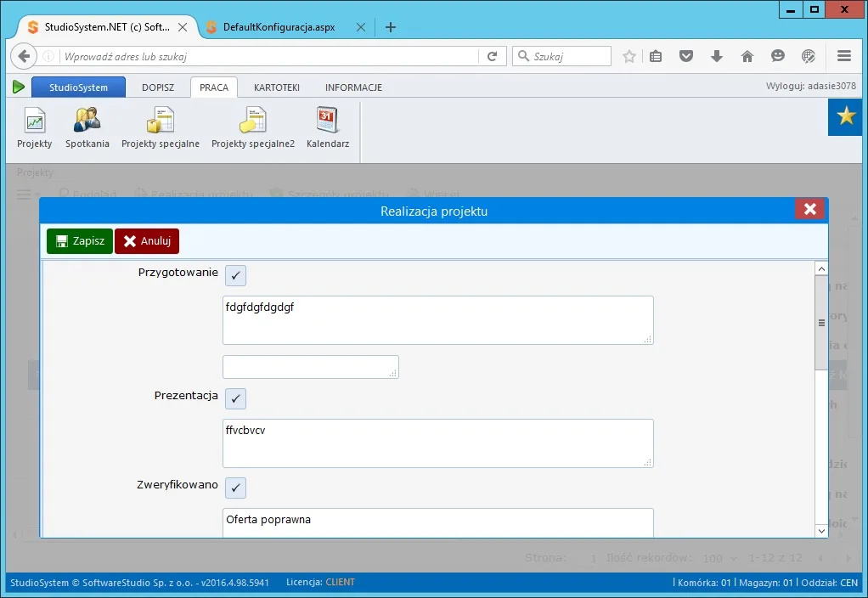Click the StudioSystem blue tab

coord(79,87)
